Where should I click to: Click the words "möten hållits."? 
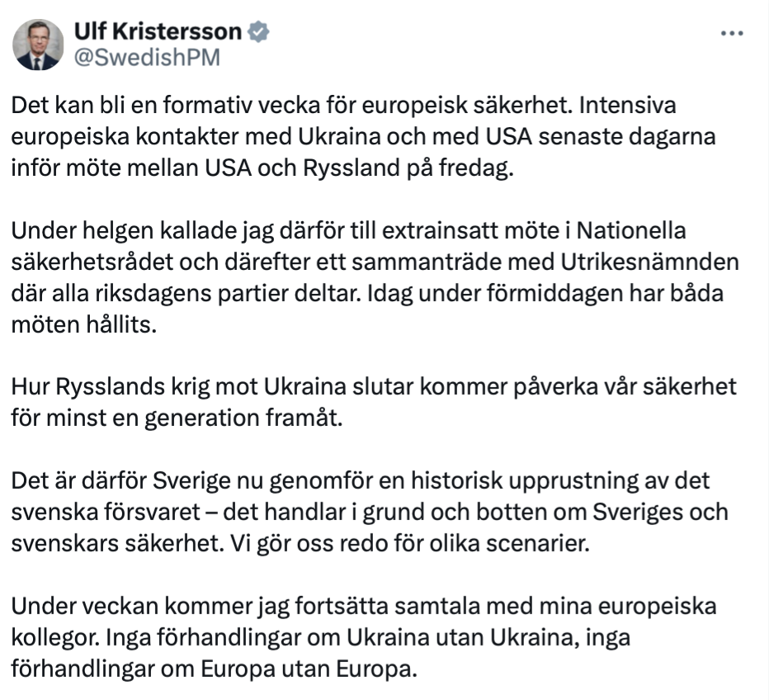pos(84,324)
